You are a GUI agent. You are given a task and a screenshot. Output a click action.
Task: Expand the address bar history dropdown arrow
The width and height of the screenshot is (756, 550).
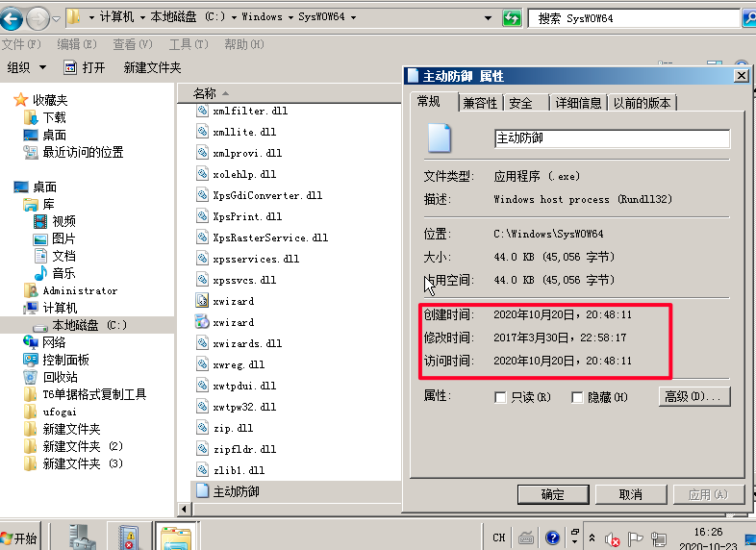click(x=488, y=18)
